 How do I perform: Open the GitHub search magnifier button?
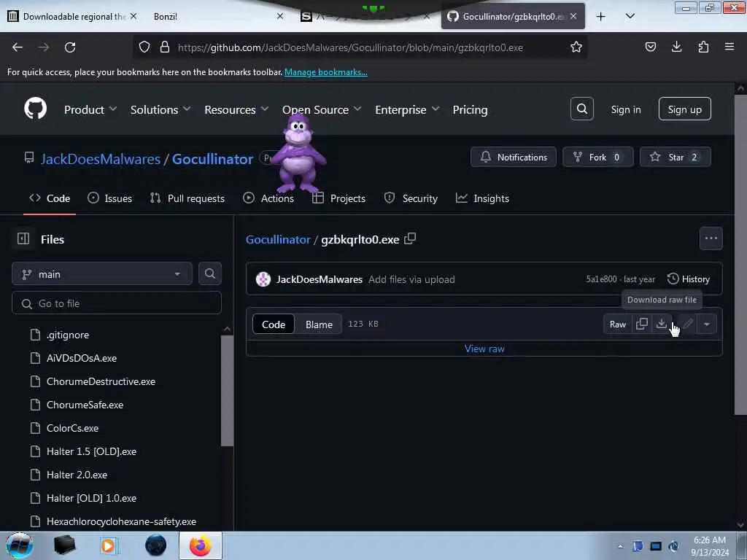[x=581, y=109]
